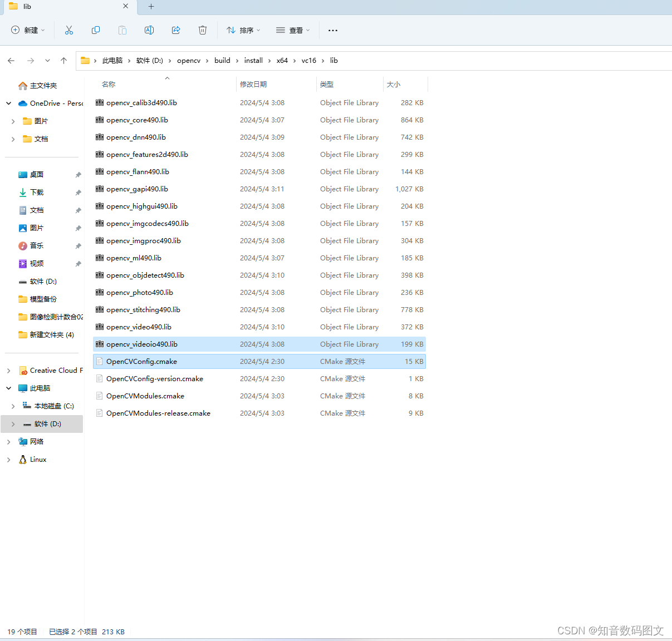The height and width of the screenshot is (641, 672).
Task: Click the OneDrive cloud icon
Action: tap(23, 103)
